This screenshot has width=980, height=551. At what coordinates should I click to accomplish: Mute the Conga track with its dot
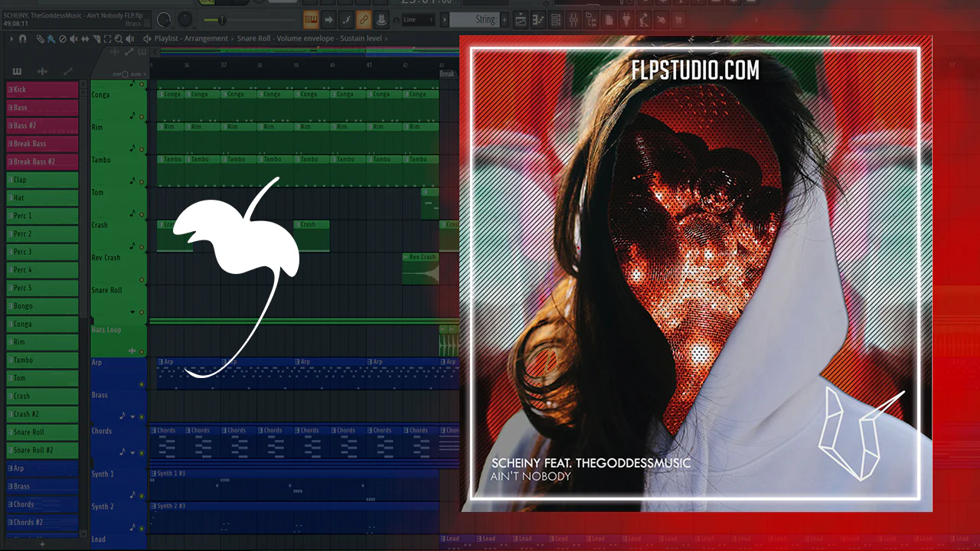(x=142, y=116)
